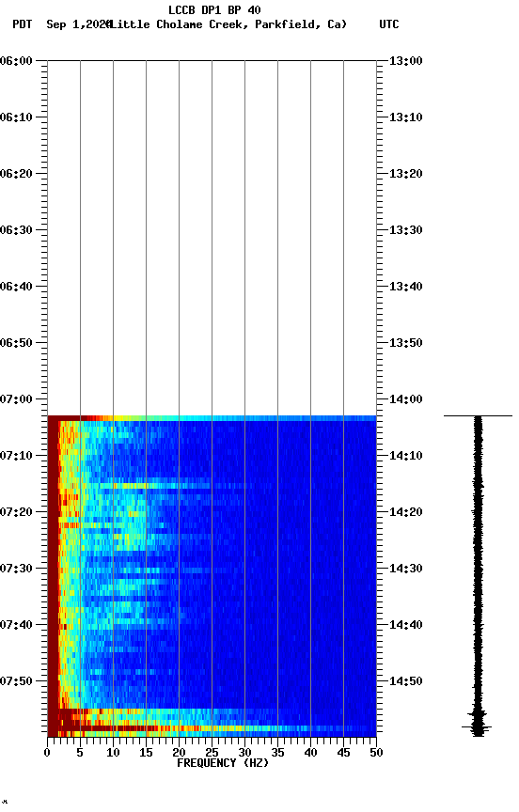Click the 35 Hz frequency axis label
The width and height of the screenshot is (519, 812).
pyautogui.click(x=277, y=753)
